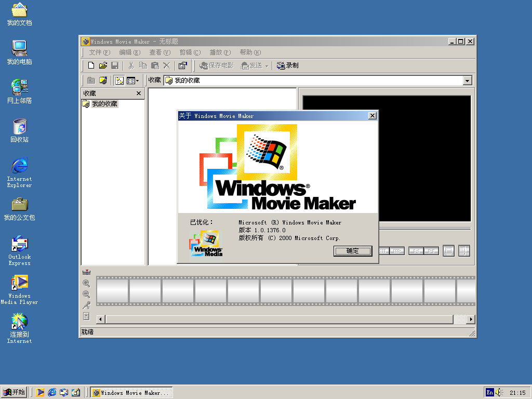Click the full screen monitor button
The height and width of the screenshot is (399, 532).
448,251
